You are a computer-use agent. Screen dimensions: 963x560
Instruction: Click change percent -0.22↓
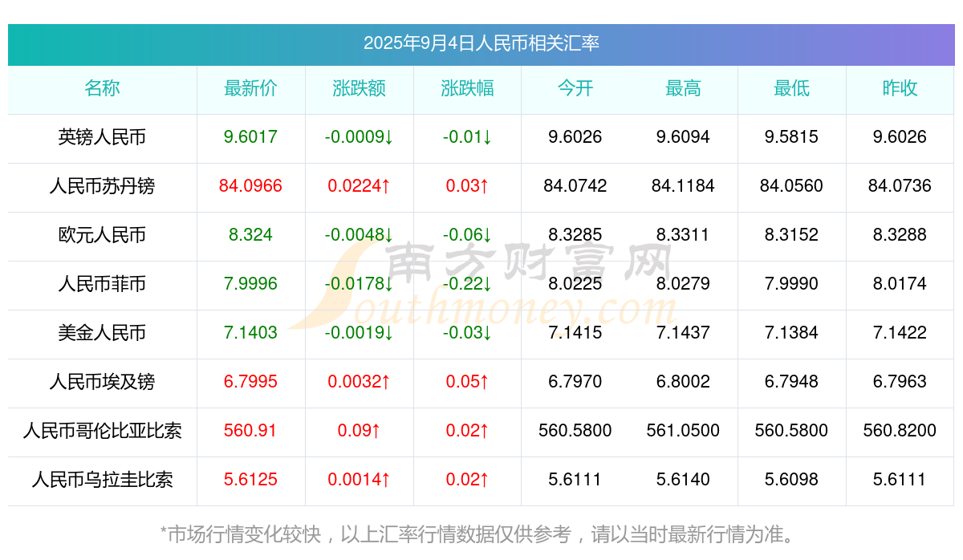click(467, 284)
